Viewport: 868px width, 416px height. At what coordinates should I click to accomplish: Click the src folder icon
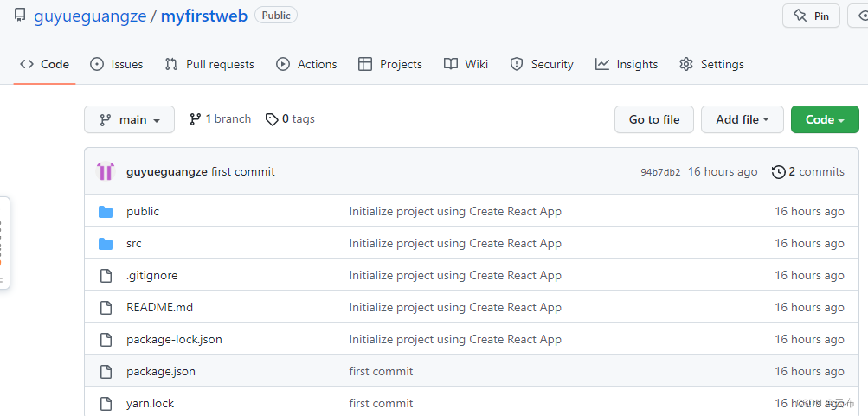[106, 244]
